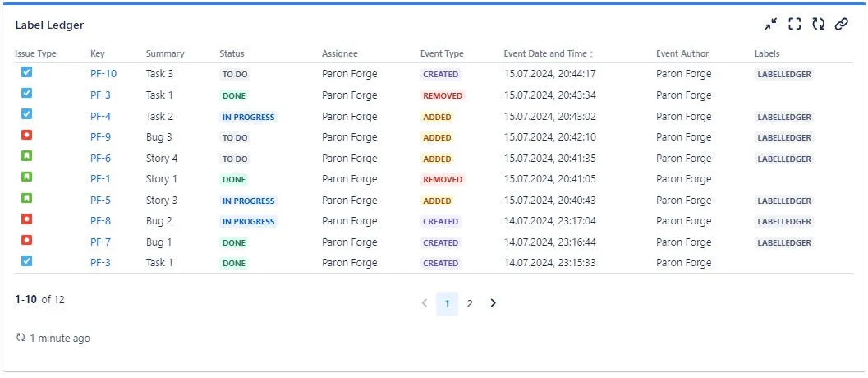Click the Label Ledger gadget title
This screenshot has height=378, width=868.
(x=49, y=25)
